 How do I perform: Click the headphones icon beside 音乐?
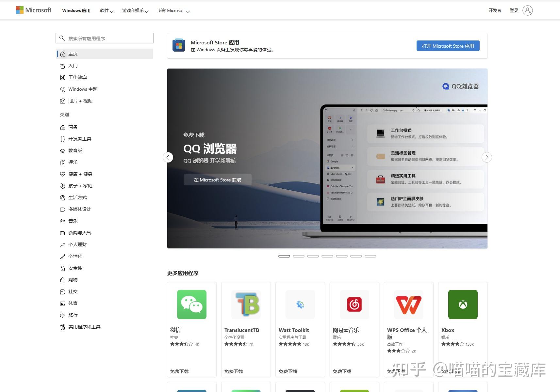coord(63,221)
